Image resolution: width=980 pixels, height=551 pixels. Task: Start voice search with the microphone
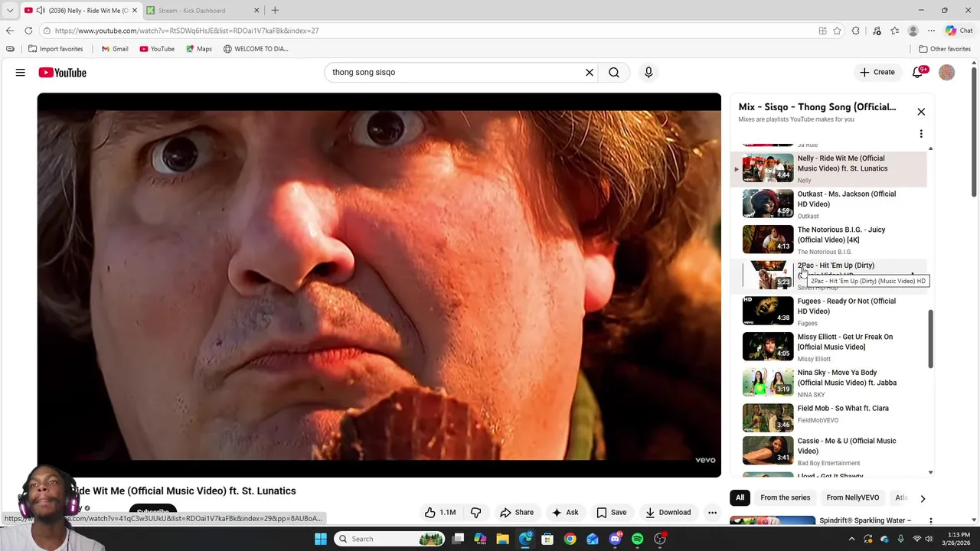click(x=648, y=73)
